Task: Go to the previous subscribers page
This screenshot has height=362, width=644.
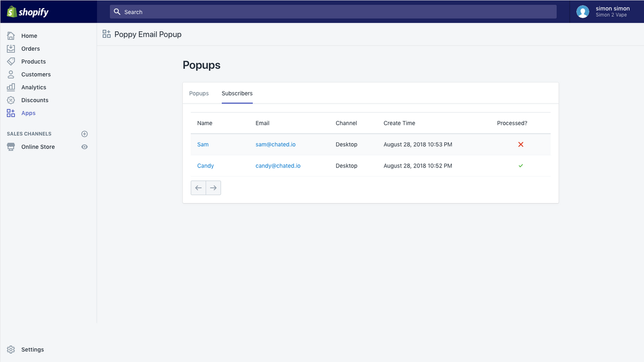Action: point(198,187)
